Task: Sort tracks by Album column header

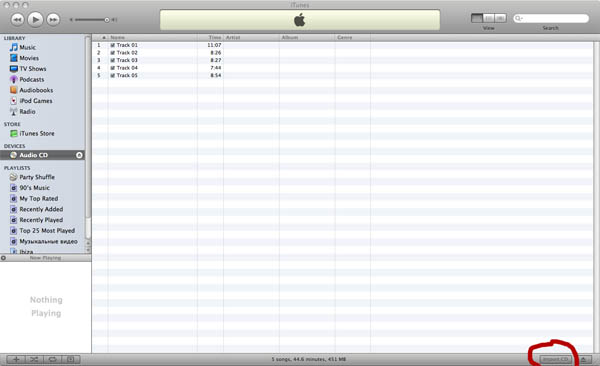Action: [x=307, y=38]
